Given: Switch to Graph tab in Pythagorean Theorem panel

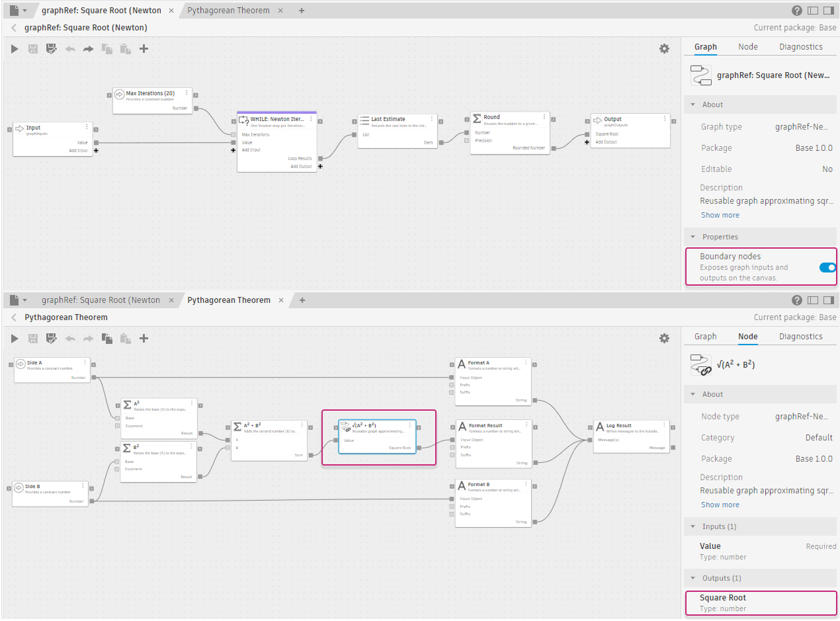Looking at the screenshot, I should point(705,337).
